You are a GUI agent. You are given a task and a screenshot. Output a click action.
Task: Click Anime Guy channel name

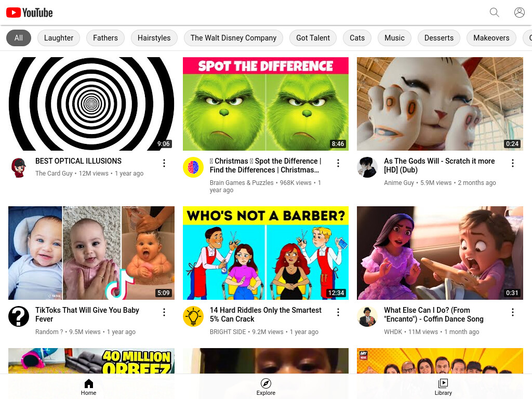tap(399, 183)
